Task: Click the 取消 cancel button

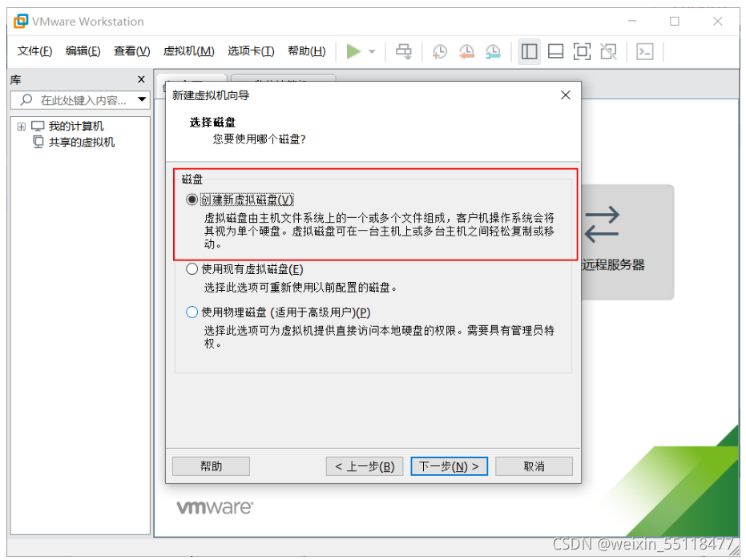Action: (534, 466)
